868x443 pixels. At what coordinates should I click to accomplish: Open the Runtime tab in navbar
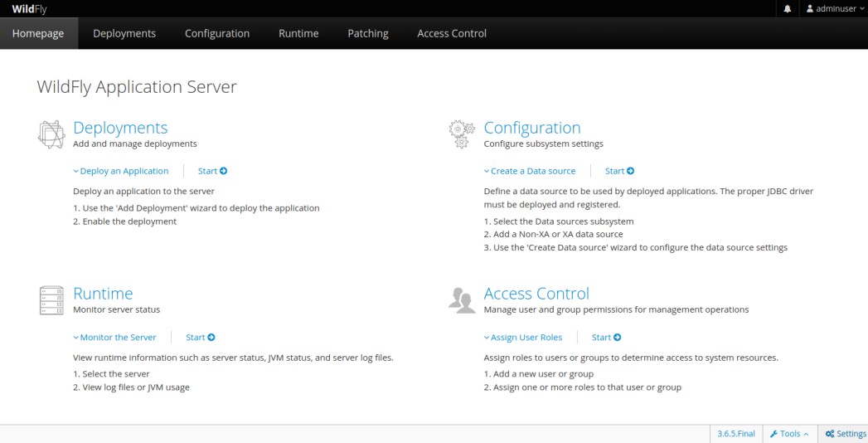pos(298,33)
